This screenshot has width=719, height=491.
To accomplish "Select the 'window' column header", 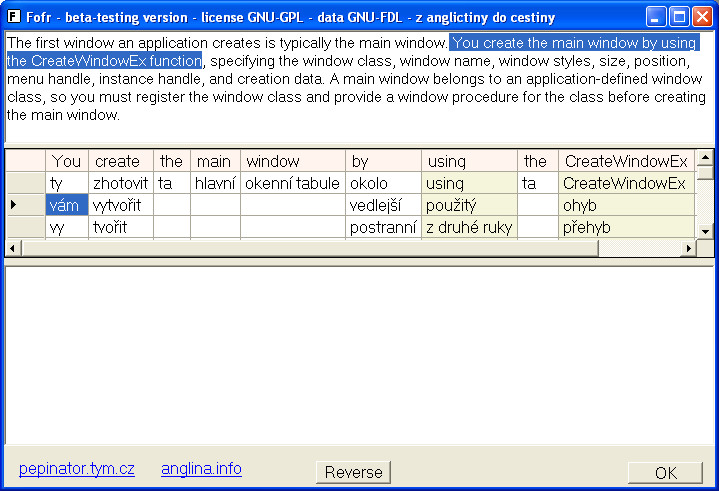I will [293, 161].
